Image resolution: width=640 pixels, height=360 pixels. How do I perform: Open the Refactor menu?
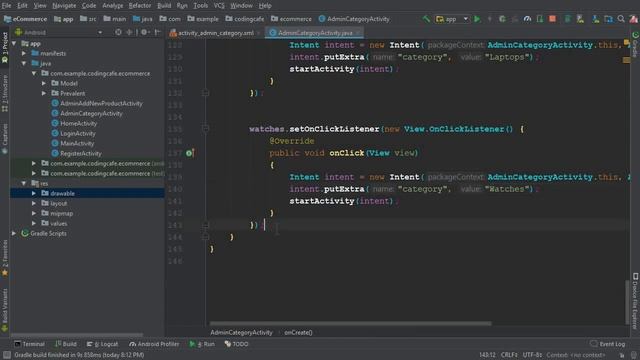pos(140,6)
